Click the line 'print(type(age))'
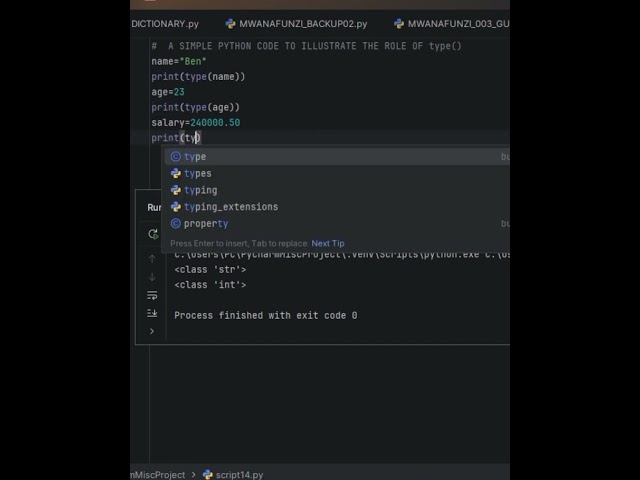The image size is (640, 480). coord(195,107)
